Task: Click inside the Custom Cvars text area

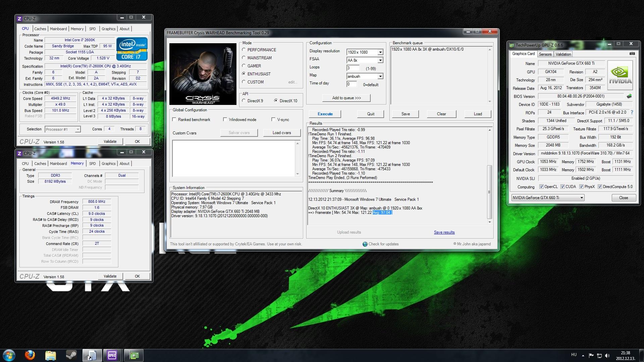Action: [x=233, y=159]
